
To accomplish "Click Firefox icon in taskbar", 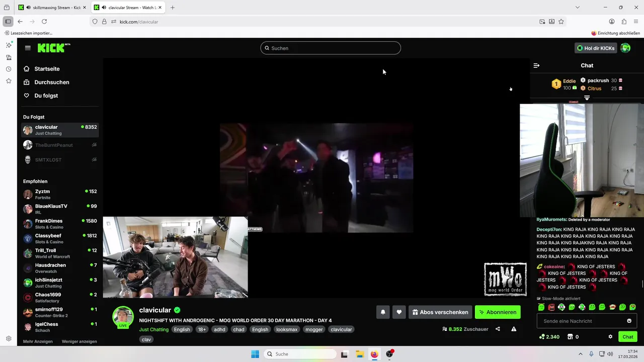I will 374,354.
